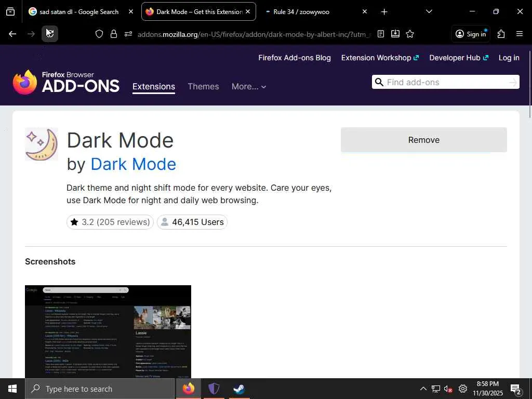
Task: Click the Firefox Browser ADD-ONS logo
Action: pos(66,82)
